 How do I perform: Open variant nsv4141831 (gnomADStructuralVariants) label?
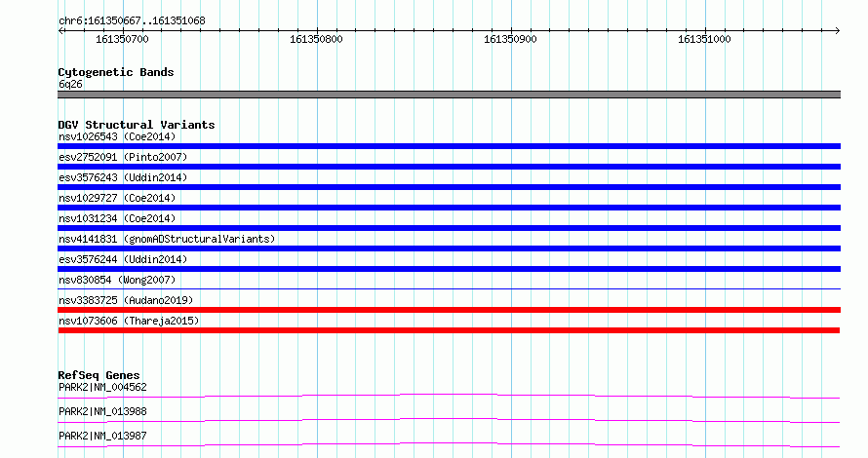167,239
